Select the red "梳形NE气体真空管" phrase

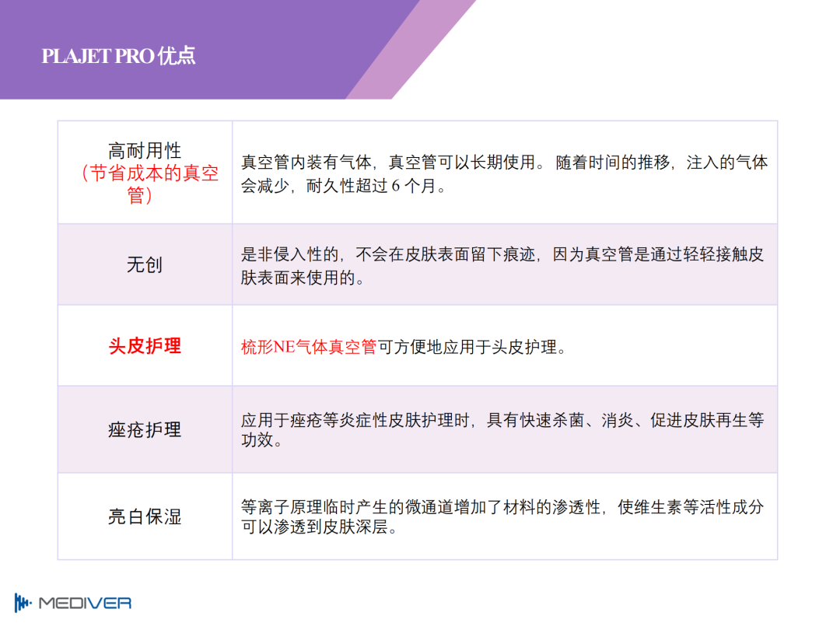coord(309,347)
